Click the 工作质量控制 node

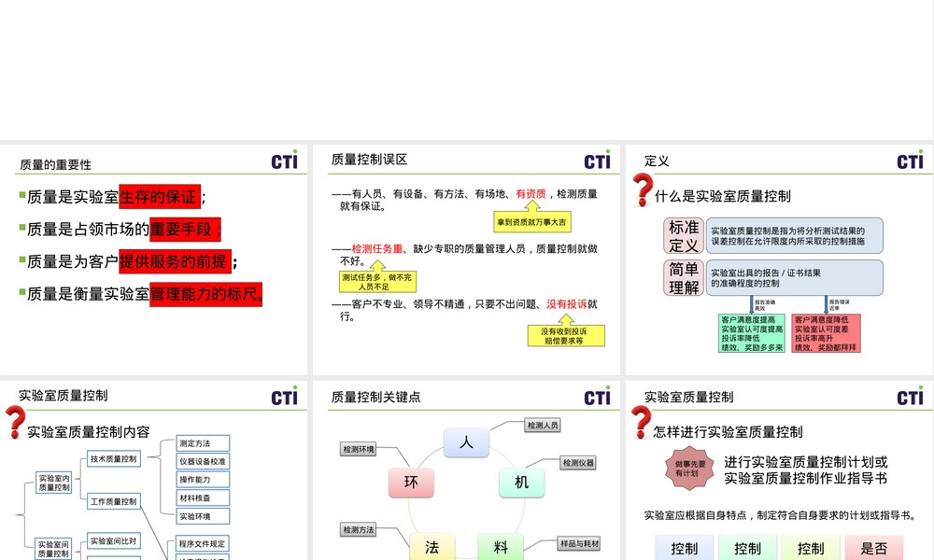tap(114, 502)
